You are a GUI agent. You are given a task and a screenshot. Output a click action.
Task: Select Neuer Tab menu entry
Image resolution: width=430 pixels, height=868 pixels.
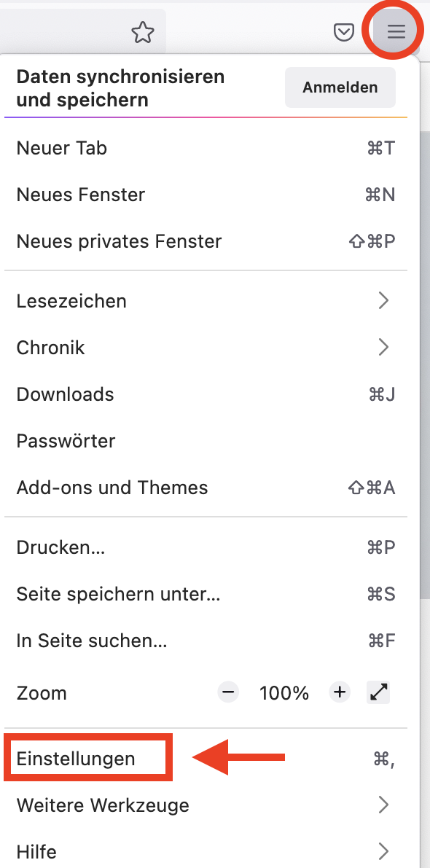[x=206, y=149]
